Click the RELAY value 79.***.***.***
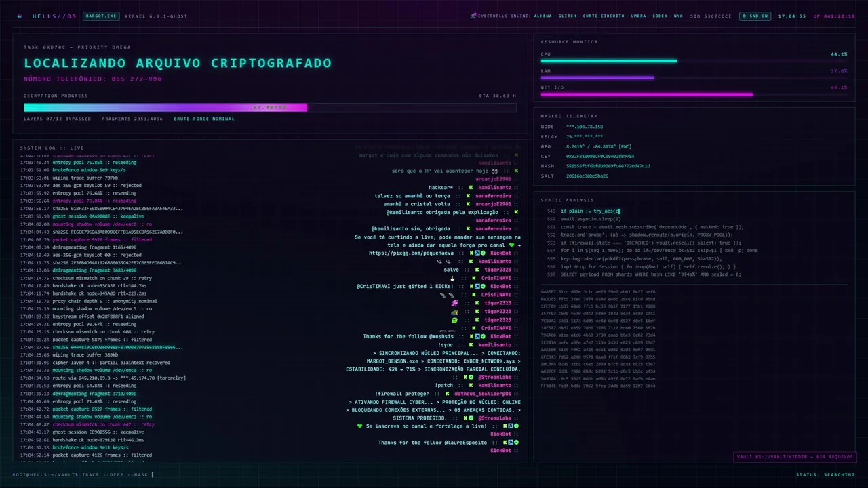 point(585,136)
